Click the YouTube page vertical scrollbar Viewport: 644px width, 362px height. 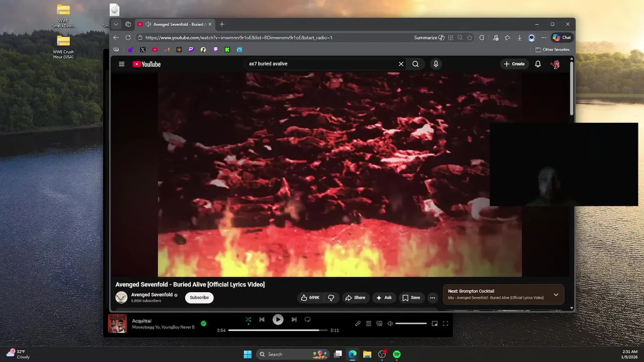572,88
